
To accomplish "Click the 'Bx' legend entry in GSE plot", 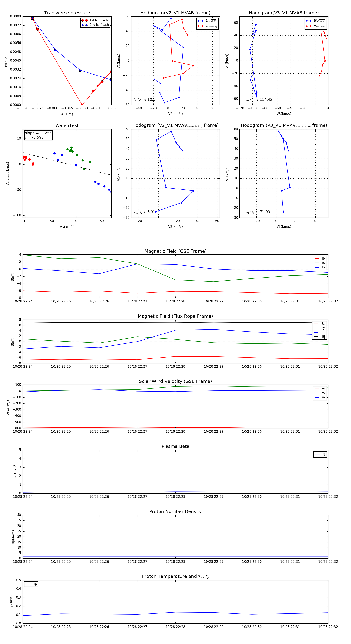I will tap(320, 259).
